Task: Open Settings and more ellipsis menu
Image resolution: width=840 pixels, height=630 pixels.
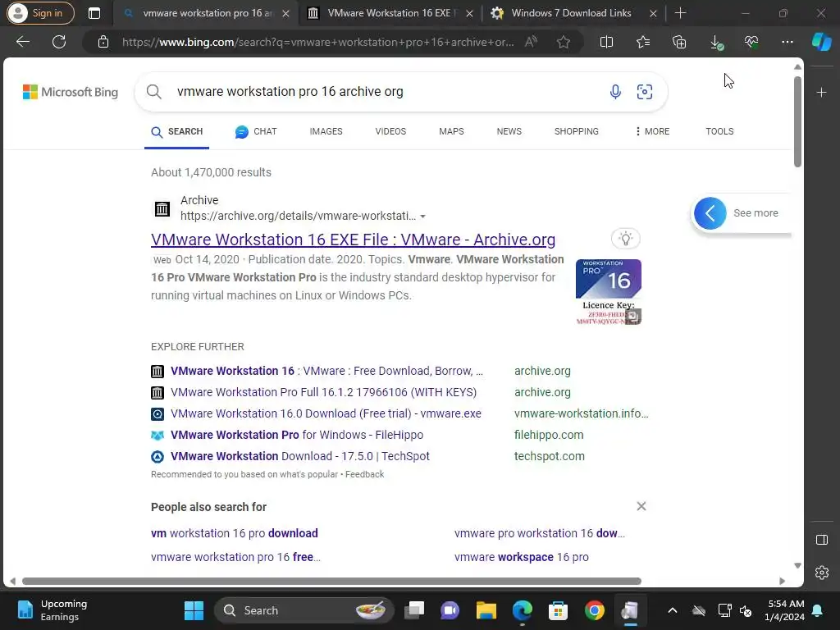Action: point(787,42)
